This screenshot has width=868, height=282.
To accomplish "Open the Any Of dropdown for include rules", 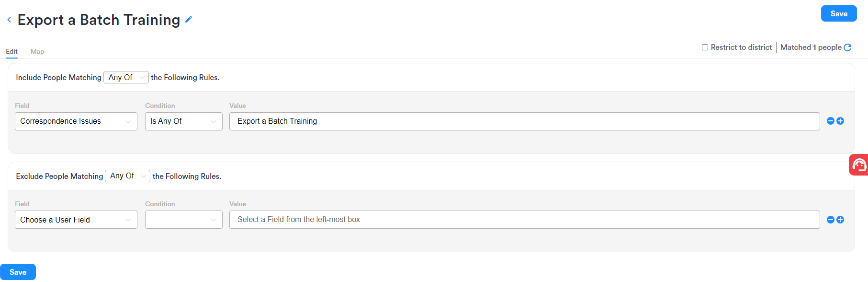I will coord(125,77).
